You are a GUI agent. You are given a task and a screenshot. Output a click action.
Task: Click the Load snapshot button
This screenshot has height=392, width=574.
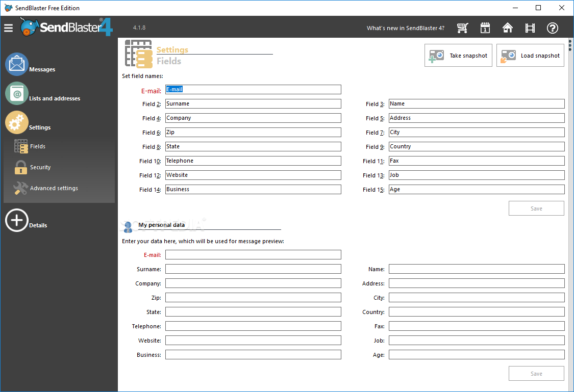click(530, 55)
